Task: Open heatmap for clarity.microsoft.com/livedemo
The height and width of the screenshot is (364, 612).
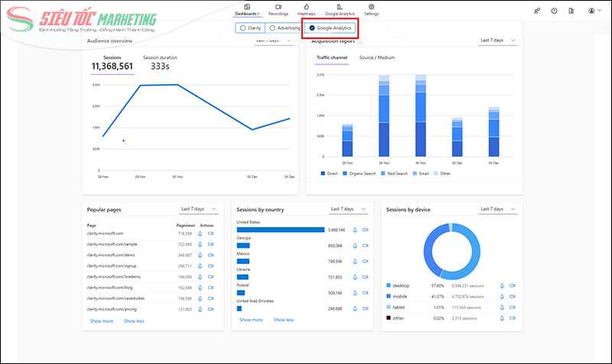Action: pyautogui.click(x=200, y=277)
